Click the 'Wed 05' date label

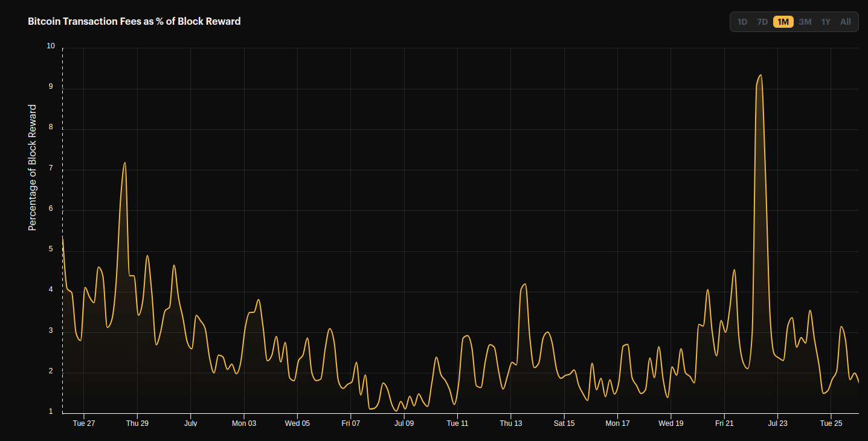[297, 423]
